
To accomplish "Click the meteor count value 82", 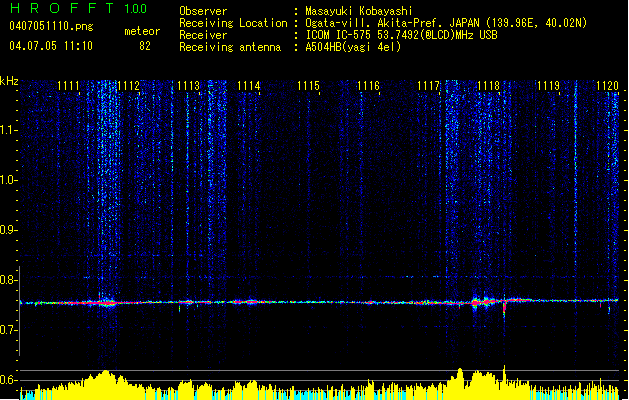I will [x=145, y=46].
